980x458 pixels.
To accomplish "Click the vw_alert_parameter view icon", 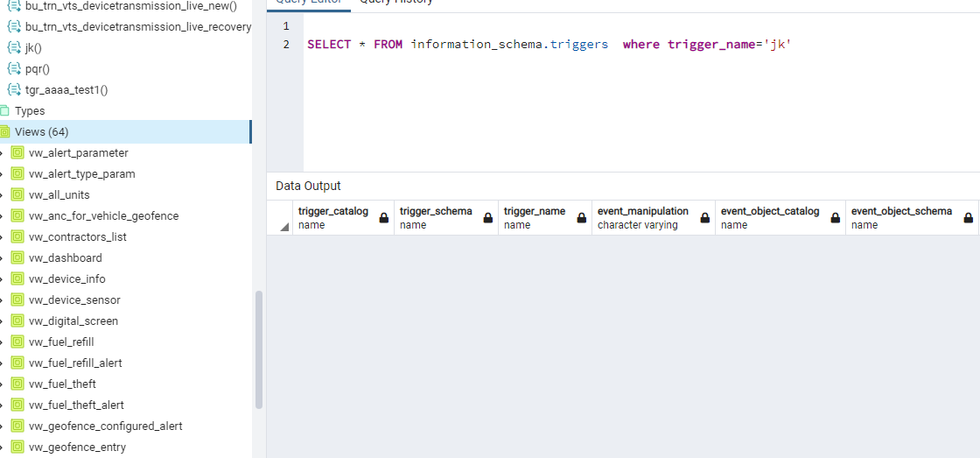I will pos(17,152).
